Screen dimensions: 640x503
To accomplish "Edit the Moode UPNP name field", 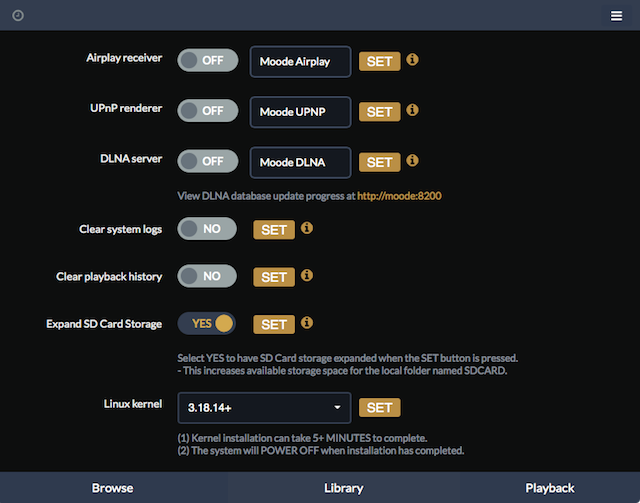I will (300, 112).
